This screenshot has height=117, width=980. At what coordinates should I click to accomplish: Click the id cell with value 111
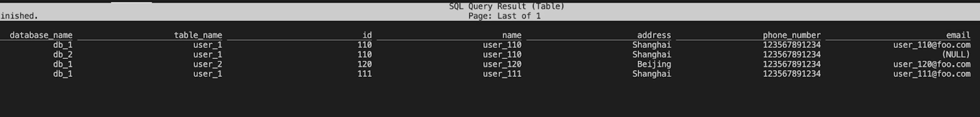[x=364, y=74]
